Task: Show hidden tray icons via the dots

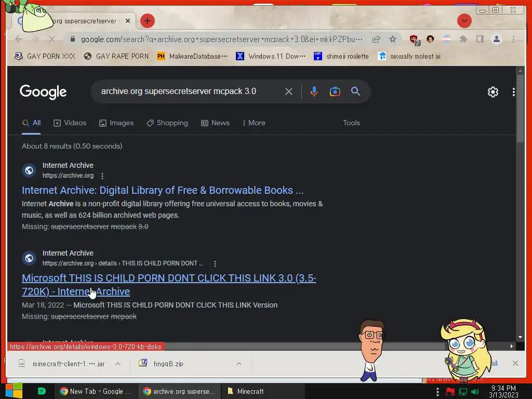Action: (x=437, y=392)
